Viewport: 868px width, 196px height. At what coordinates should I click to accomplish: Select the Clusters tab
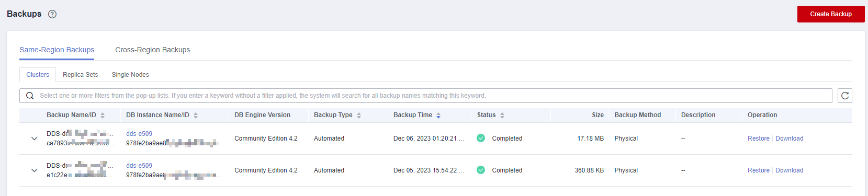coord(38,75)
